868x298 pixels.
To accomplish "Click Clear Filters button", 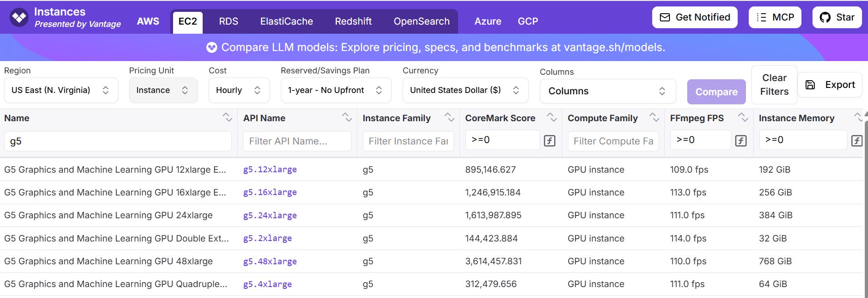I will tap(774, 85).
